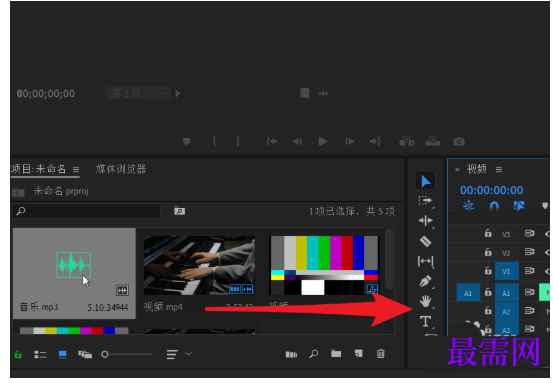Create a new bin with folder icon

click(336, 353)
